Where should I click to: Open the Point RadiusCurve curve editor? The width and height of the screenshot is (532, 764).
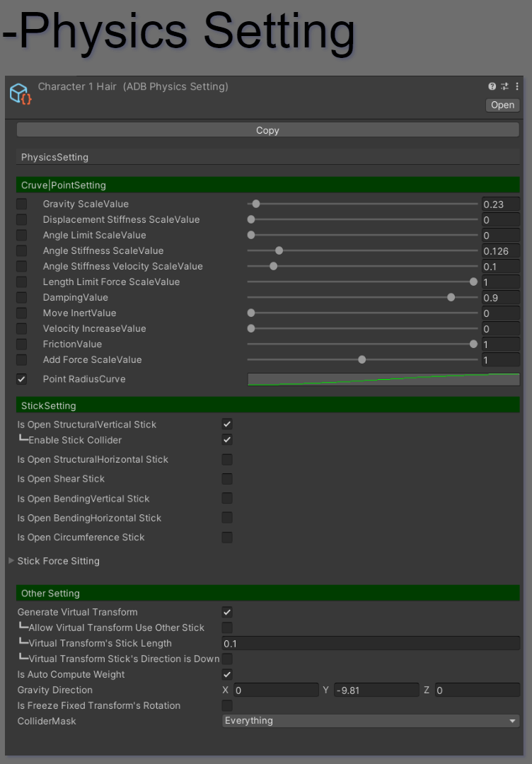point(383,379)
